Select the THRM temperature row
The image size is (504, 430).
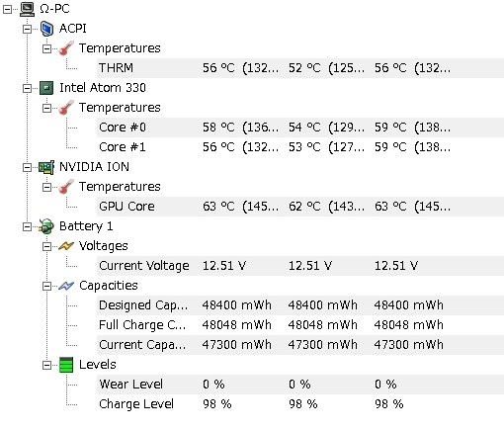click(x=300, y=68)
